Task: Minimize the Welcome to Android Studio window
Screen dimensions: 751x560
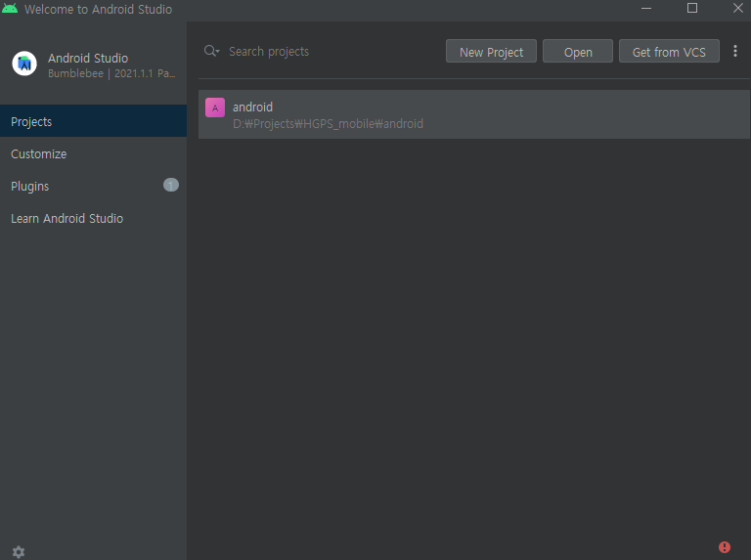Action: pyautogui.click(x=646, y=9)
